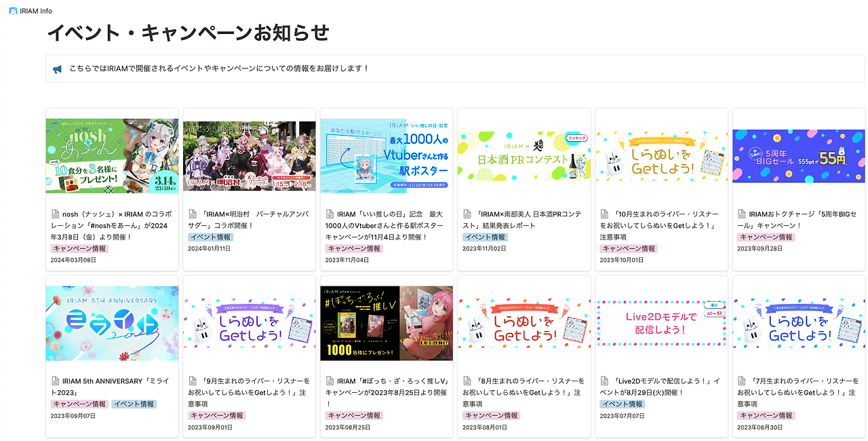868x441 pixels.
Task: Open 9月生まれ しらぬいをGet article title
Action: (250, 392)
